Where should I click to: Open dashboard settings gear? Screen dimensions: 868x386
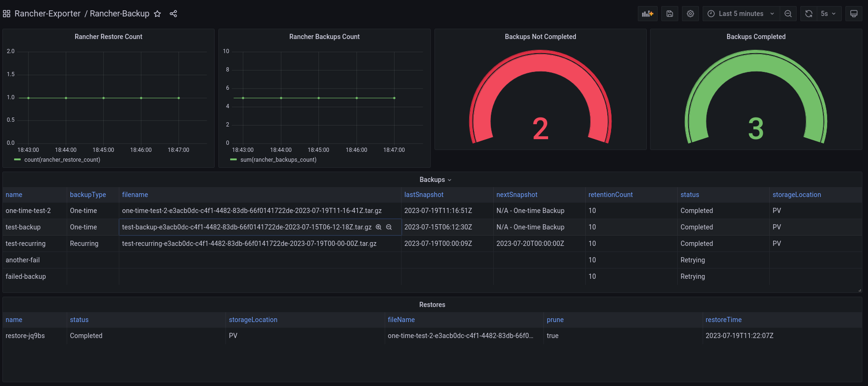pos(690,14)
